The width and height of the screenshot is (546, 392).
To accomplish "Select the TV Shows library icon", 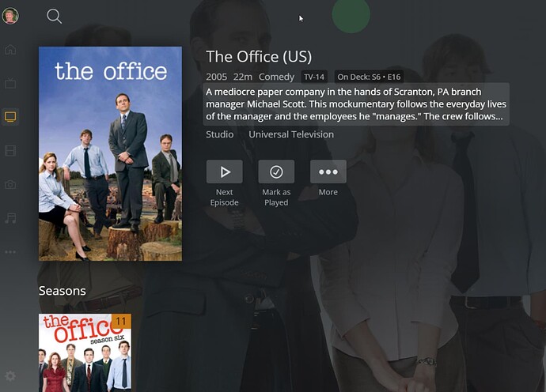I will point(10,117).
